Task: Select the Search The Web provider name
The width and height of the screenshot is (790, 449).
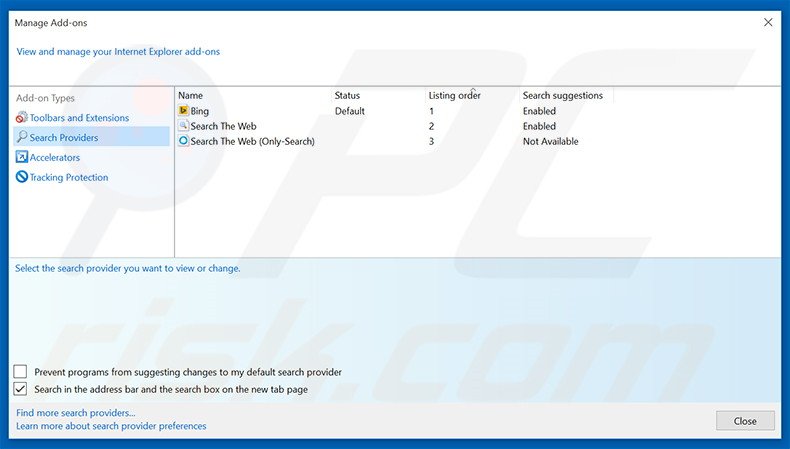Action: pos(223,126)
